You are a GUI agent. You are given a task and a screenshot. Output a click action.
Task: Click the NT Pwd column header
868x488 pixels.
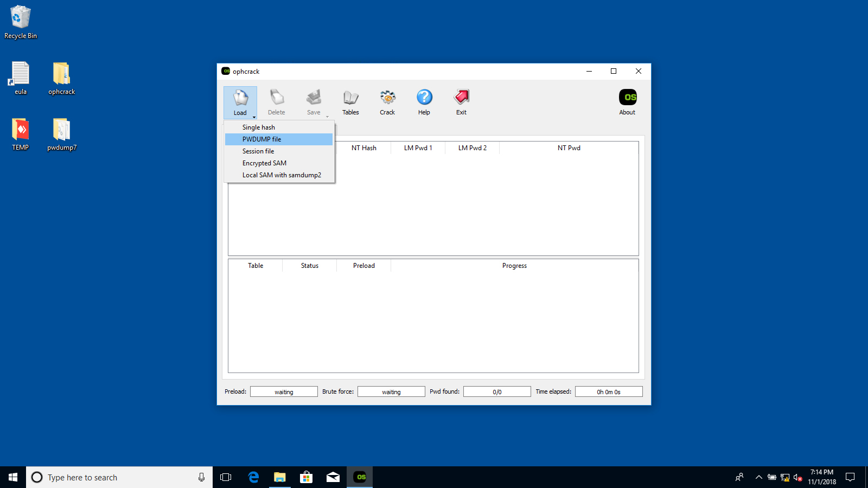(569, 148)
